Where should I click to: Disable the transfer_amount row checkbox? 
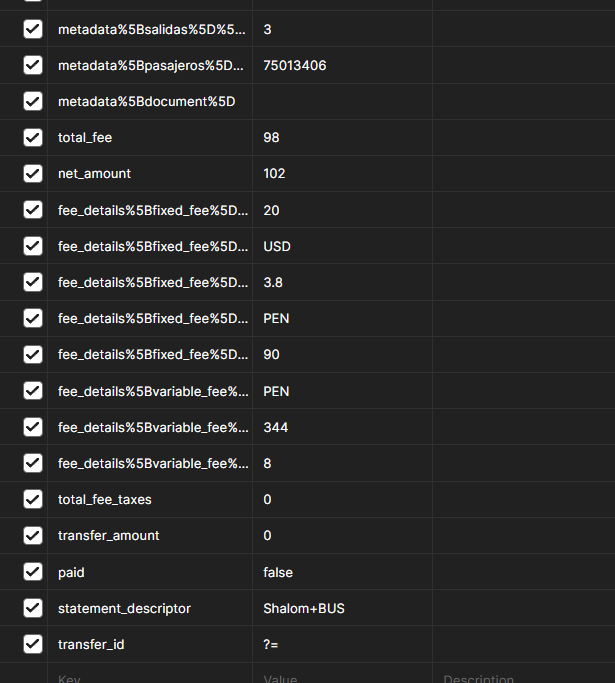click(33, 535)
